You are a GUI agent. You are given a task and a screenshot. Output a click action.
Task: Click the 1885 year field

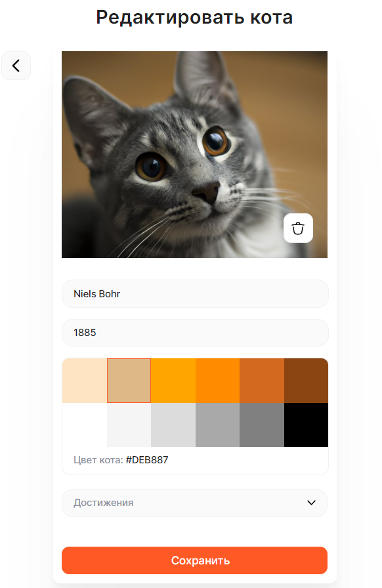(x=194, y=333)
